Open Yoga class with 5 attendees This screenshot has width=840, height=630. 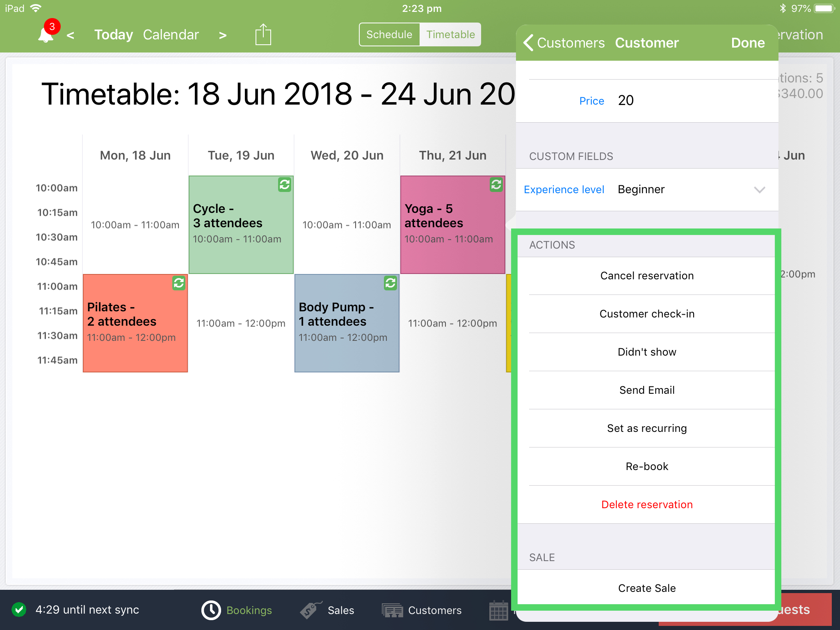pyautogui.click(x=453, y=225)
